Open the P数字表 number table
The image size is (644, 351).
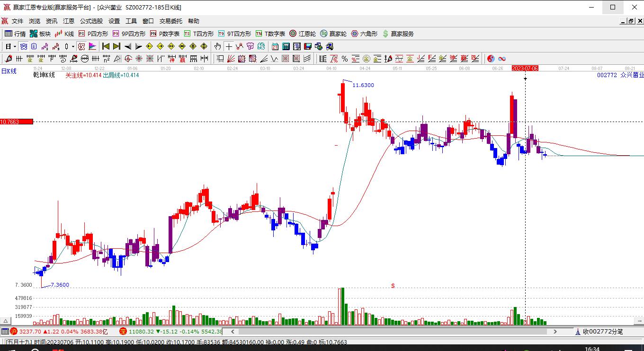165,34
